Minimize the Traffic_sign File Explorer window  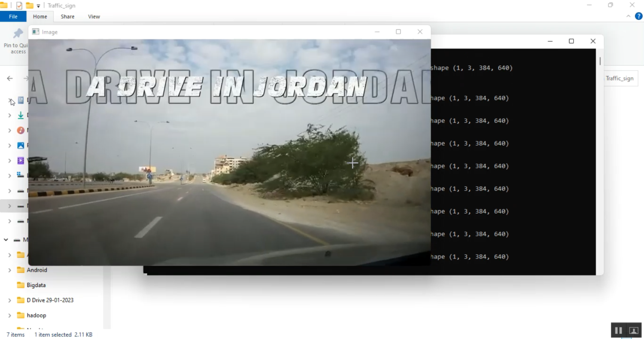pos(589,5)
